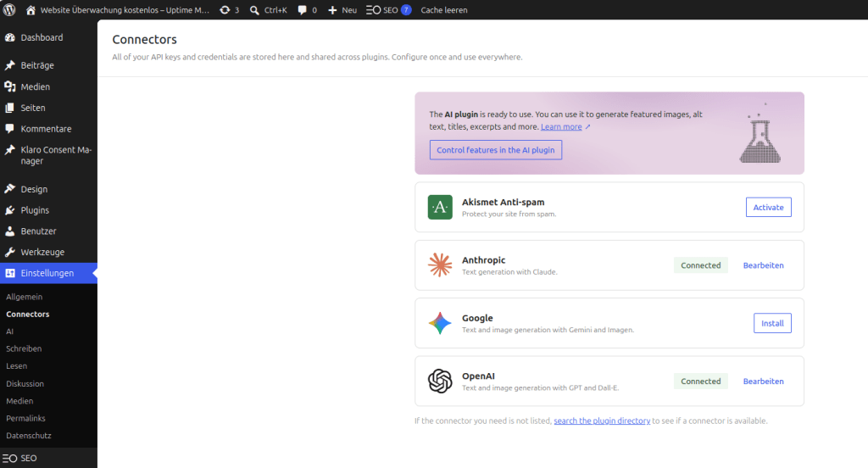
Task: Click Bearbeiten for Anthropic
Action: [764, 265]
